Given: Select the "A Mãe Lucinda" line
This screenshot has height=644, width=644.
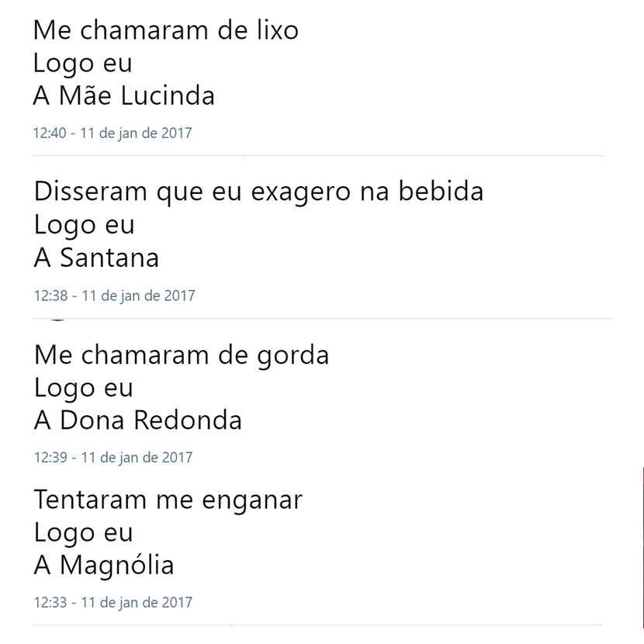Looking at the screenshot, I should (x=123, y=95).
